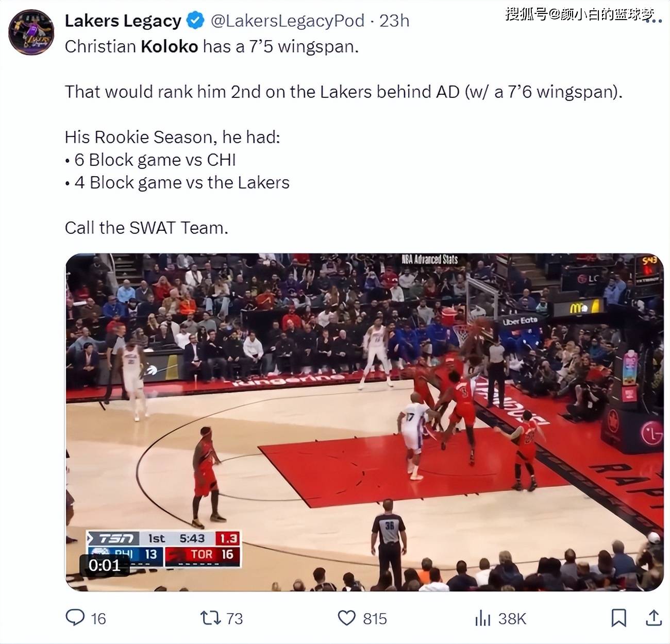This screenshot has width=670, height=644.
Task: Open the Lakers Legacy display name
Action: [123, 21]
